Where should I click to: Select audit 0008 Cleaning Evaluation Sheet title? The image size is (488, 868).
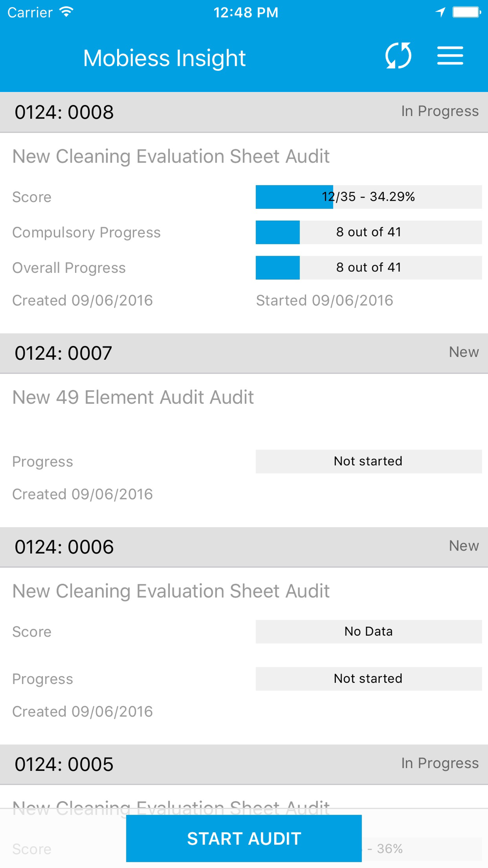point(171,156)
